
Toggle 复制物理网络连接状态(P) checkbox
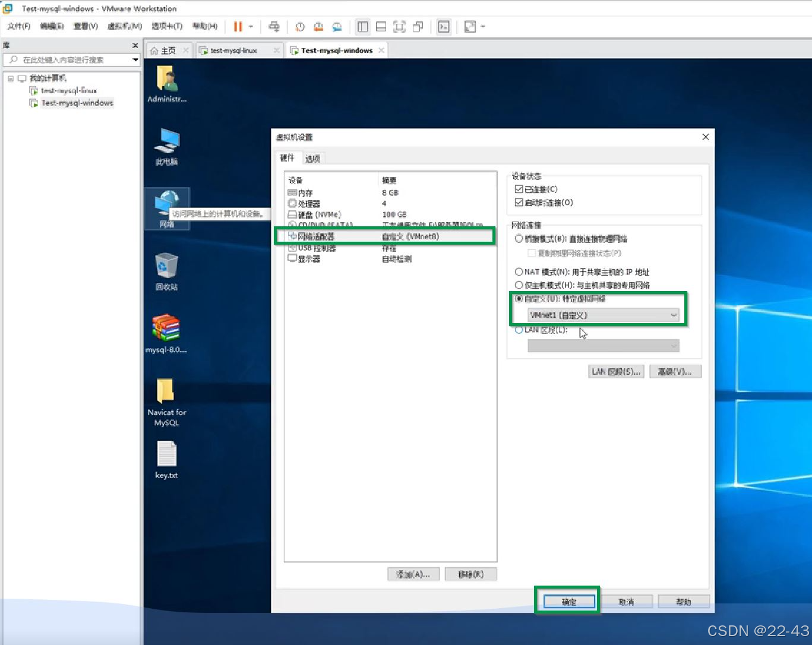pyautogui.click(x=532, y=253)
